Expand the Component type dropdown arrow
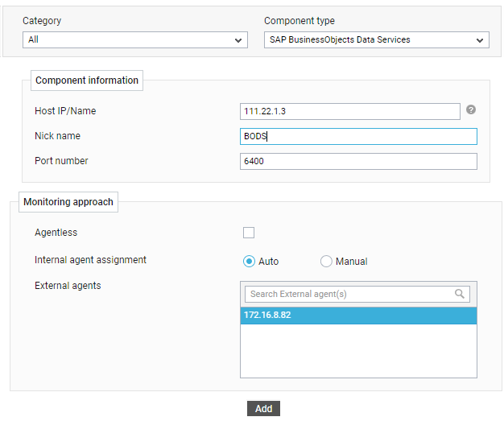This screenshot has height=421, width=504. [480, 40]
